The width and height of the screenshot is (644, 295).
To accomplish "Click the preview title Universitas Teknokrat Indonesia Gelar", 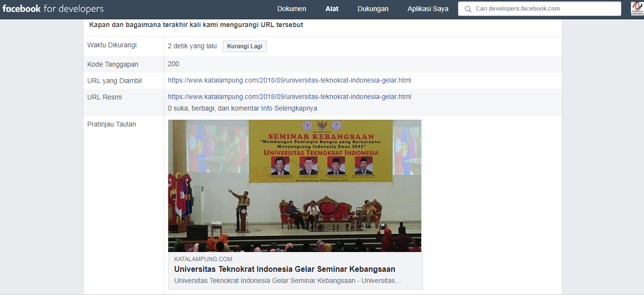I will (x=285, y=269).
